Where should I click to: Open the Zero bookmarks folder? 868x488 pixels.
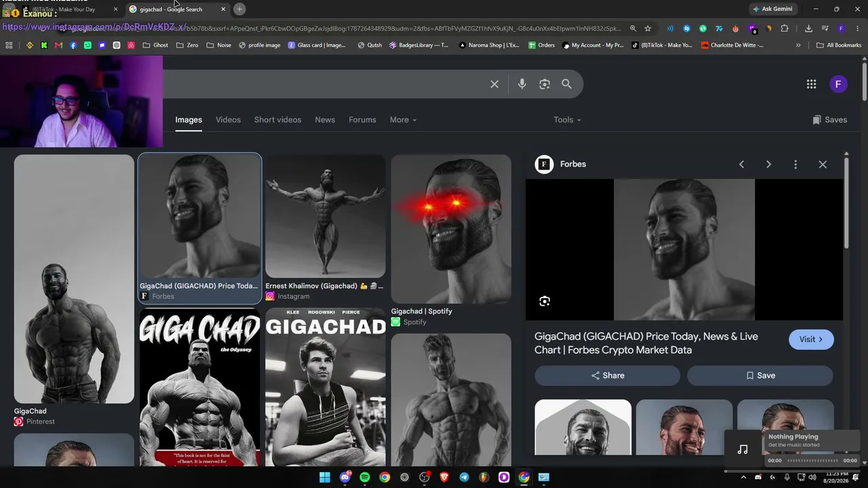[x=187, y=45]
